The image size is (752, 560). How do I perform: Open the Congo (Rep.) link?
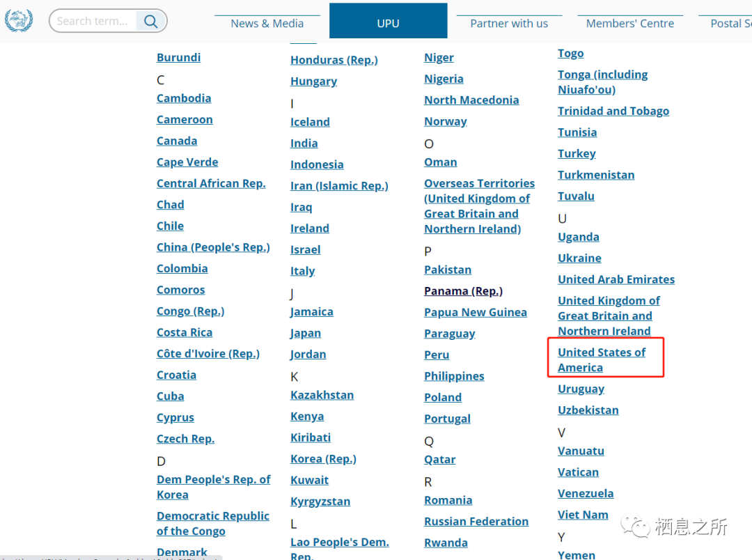(x=190, y=311)
